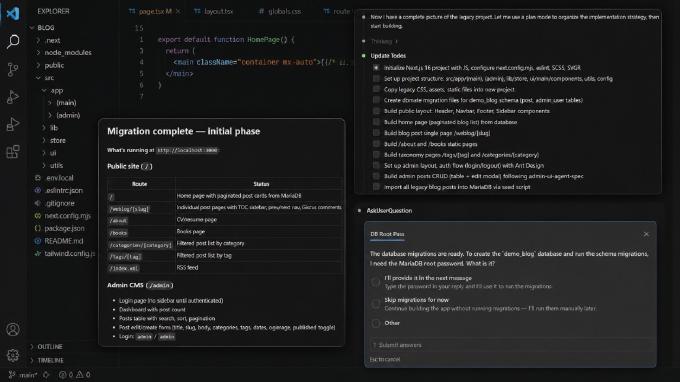
Task: Click the errors and warnings counter
Action: point(74,375)
